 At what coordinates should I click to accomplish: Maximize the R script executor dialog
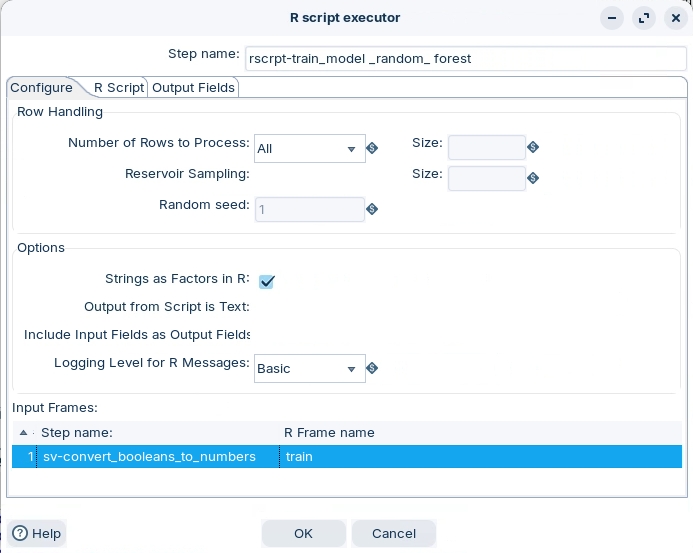click(644, 18)
